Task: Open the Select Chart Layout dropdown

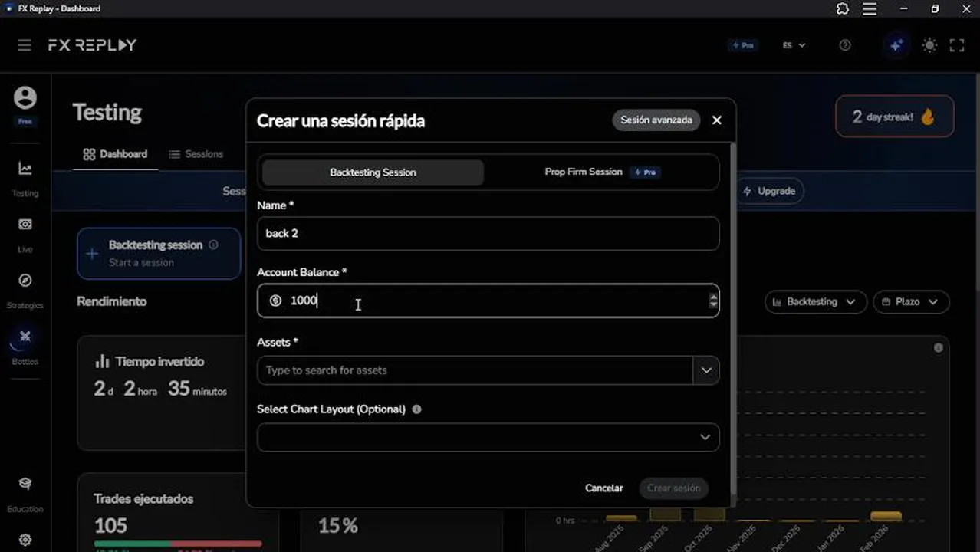Action: 488,437
